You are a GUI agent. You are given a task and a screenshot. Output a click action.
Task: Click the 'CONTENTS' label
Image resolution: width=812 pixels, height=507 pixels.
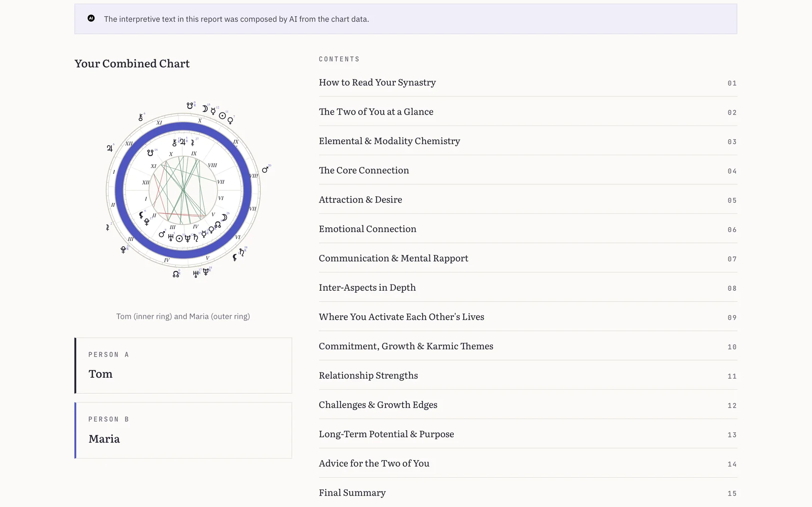pyautogui.click(x=339, y=59)
